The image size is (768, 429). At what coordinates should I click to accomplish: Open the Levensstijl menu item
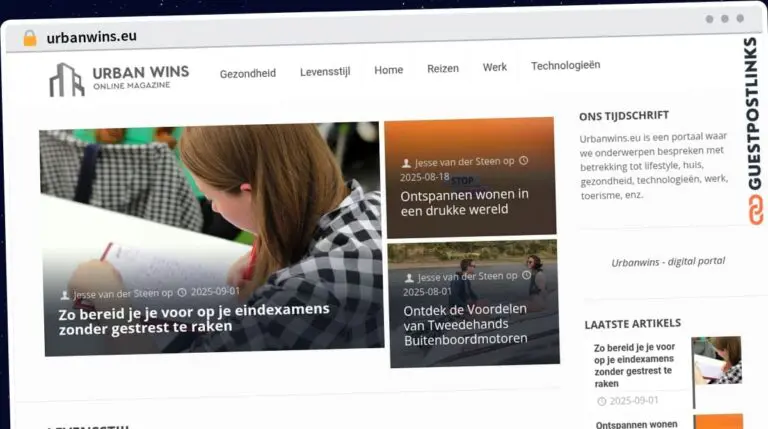(x=325, y=71)
